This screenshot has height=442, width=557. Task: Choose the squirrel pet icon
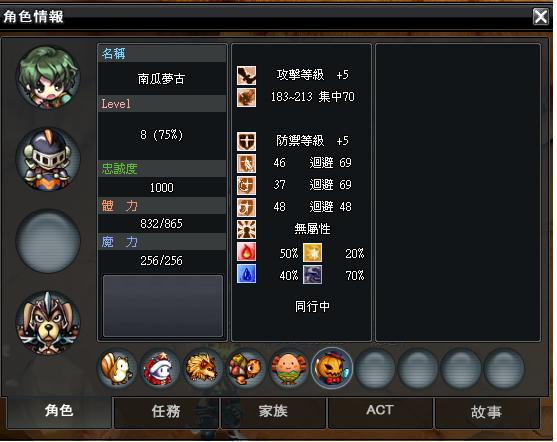(117, 368)
